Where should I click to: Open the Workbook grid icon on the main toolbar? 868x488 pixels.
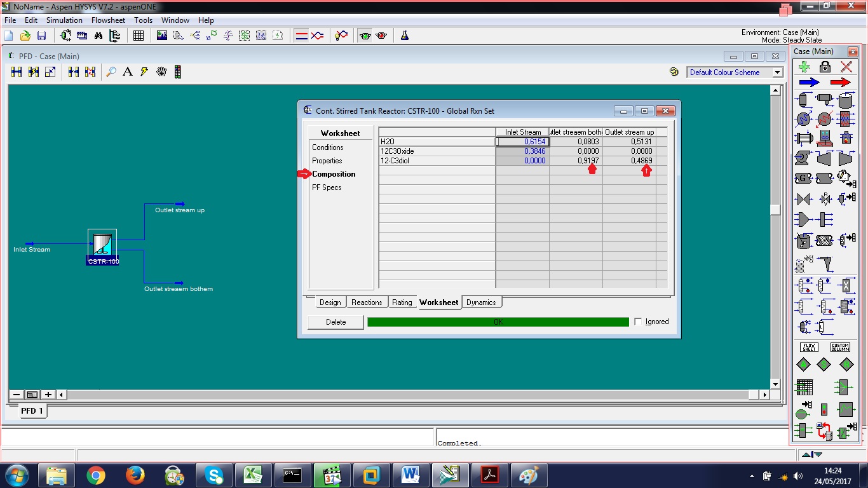tap(139, 35)
